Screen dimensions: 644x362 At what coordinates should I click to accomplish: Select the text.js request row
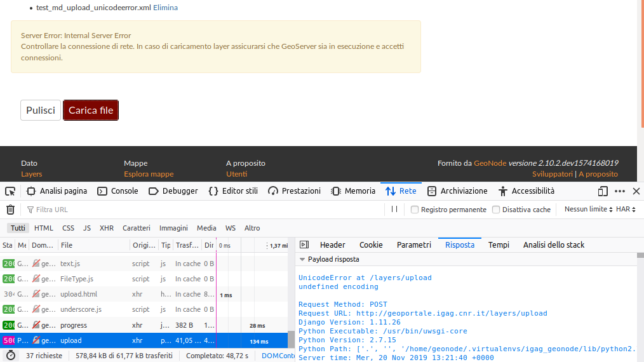[144, 264]
